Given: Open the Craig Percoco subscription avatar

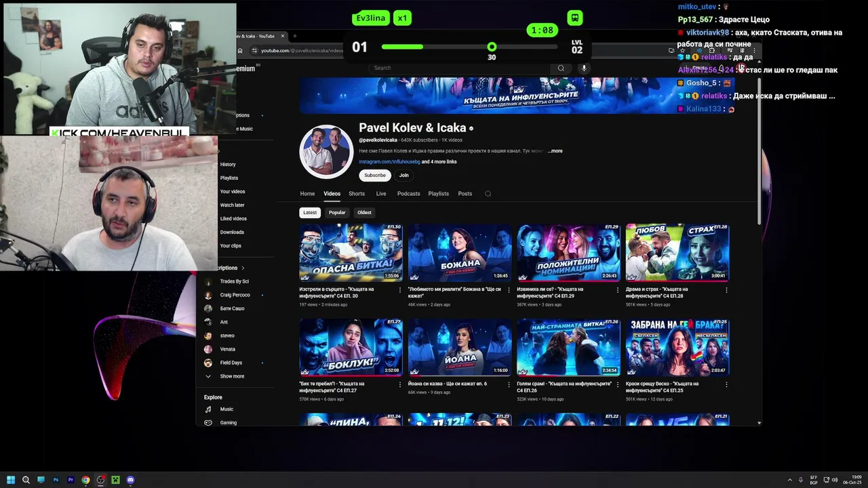Looking at the screenshot, I should coord(208,295).
